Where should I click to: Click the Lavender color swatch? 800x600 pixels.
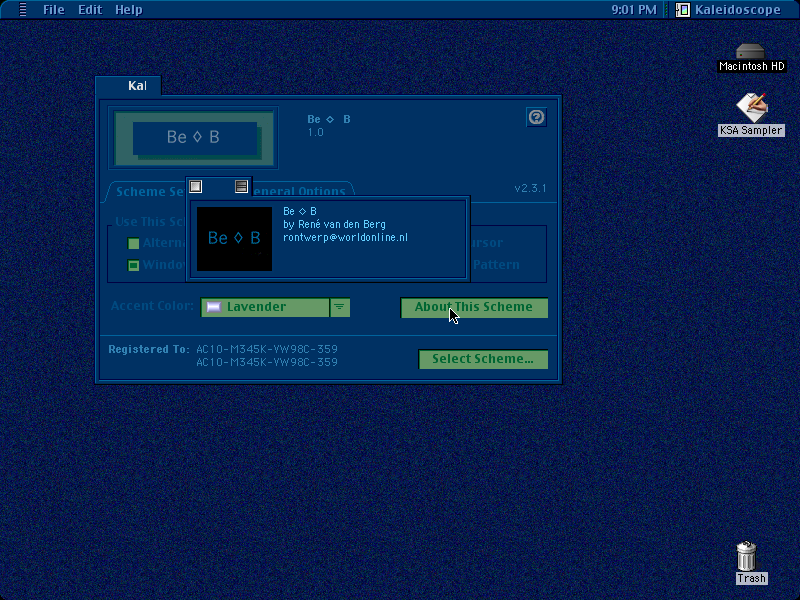[x=214, y=307]
